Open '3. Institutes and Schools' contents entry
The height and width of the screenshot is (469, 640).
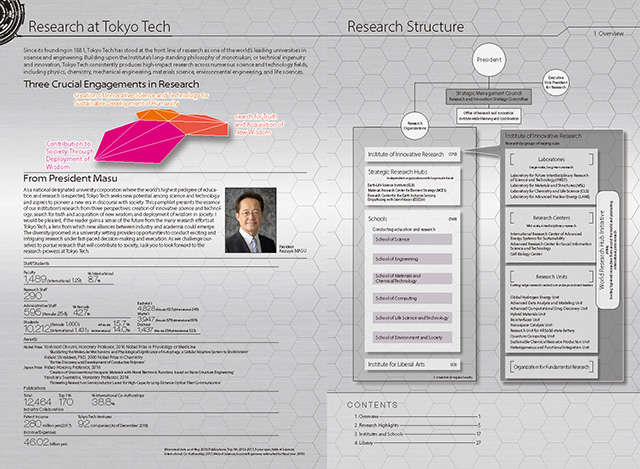pyautogui.click(x=417, y=434)
